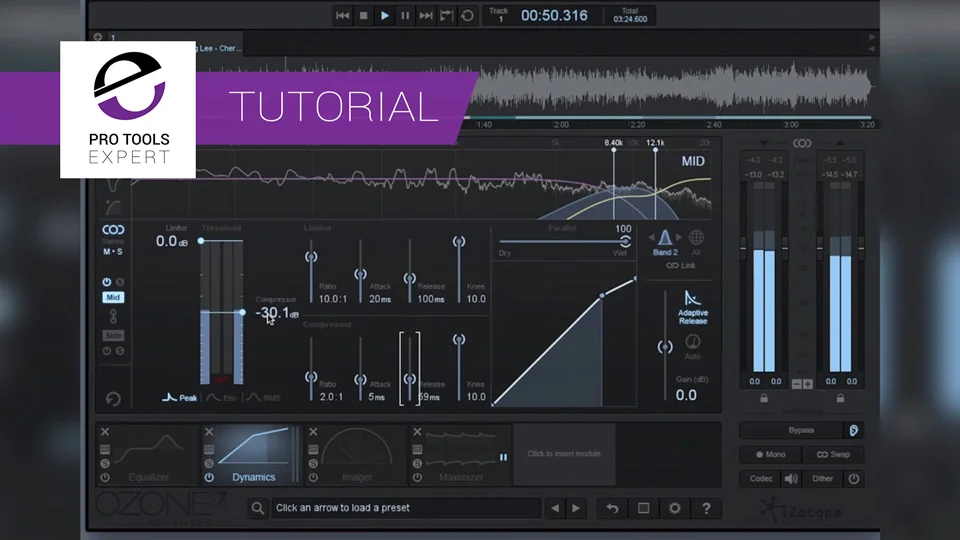
Task: Click the Compressor Knee slider knob
Action: (x=459, y=340)
